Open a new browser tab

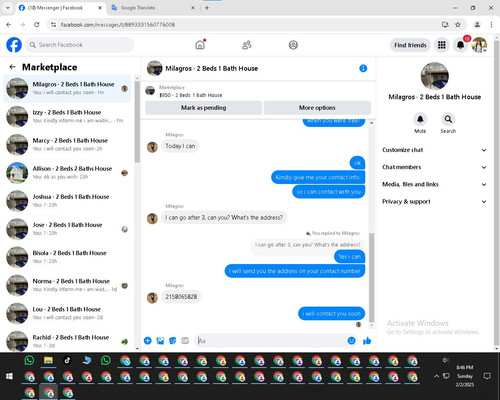tap(207, 8)
